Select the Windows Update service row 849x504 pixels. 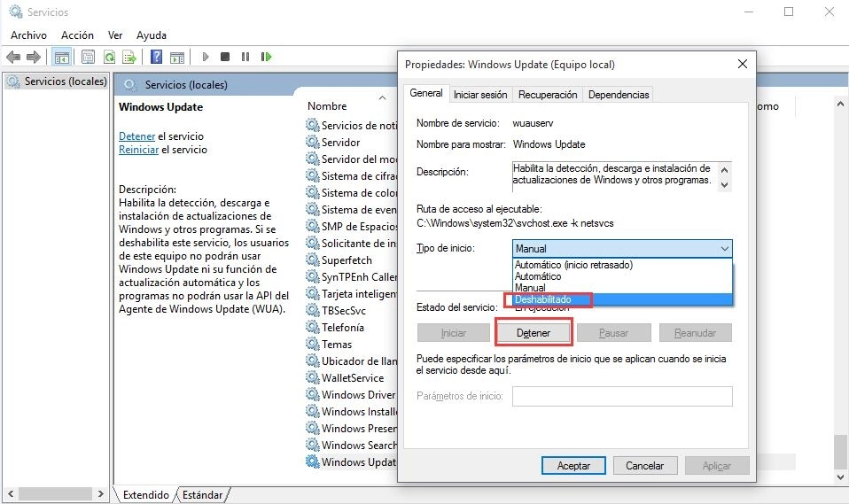coord(351,461)
